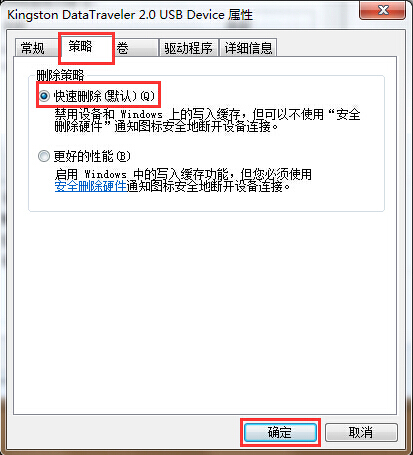Click the 快速删除(默认)(Q) label text
This screenshot has height=455, width=413.
tap(104, 96)
